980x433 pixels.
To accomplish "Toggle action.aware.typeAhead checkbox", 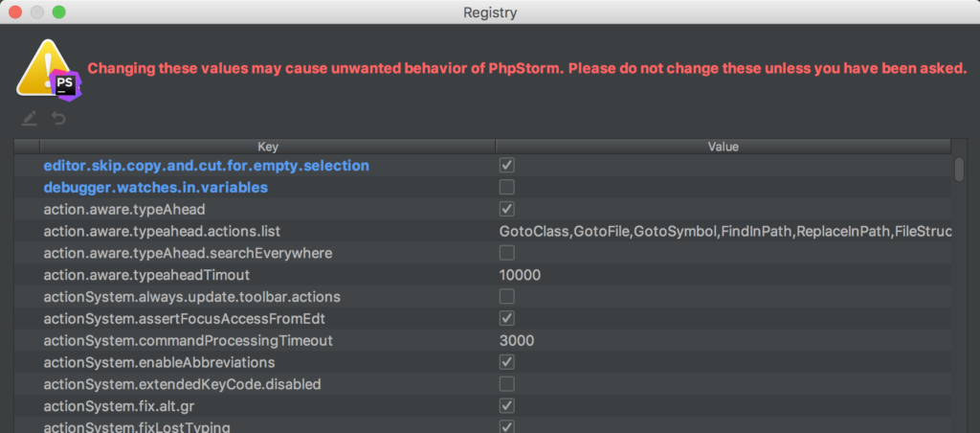I will pos(507,209).
